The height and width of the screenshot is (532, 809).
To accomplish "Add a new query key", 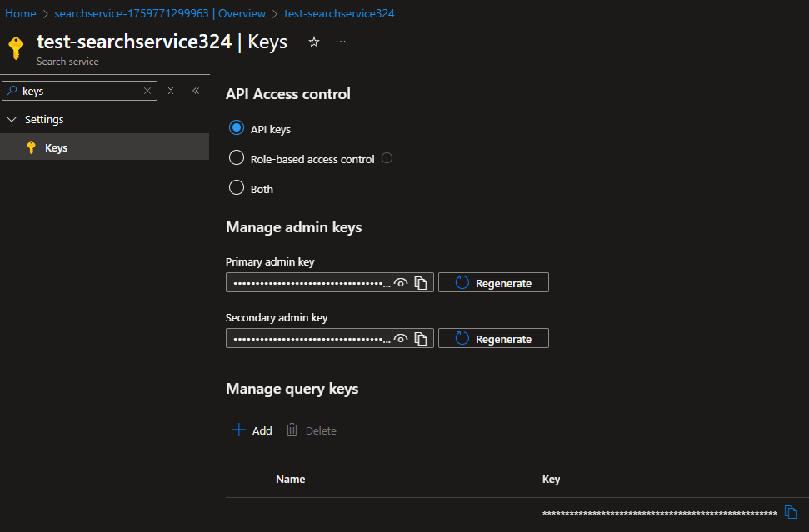I will pyautogui.click(x=252, y=430).
